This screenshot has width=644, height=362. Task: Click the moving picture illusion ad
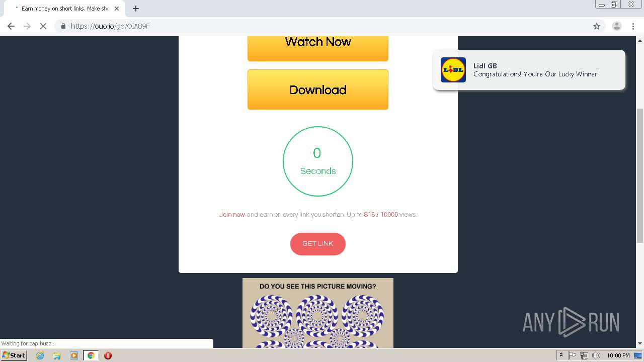point(318,313)
